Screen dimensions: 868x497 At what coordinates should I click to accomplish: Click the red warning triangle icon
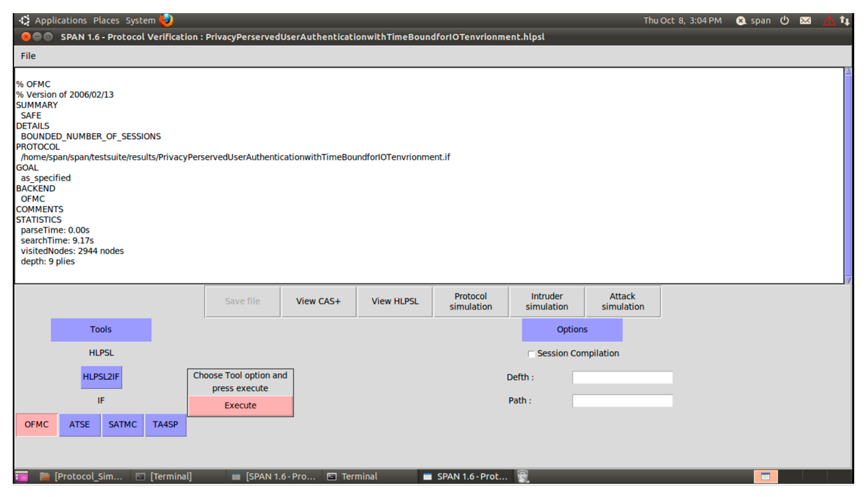click(829, 21)
